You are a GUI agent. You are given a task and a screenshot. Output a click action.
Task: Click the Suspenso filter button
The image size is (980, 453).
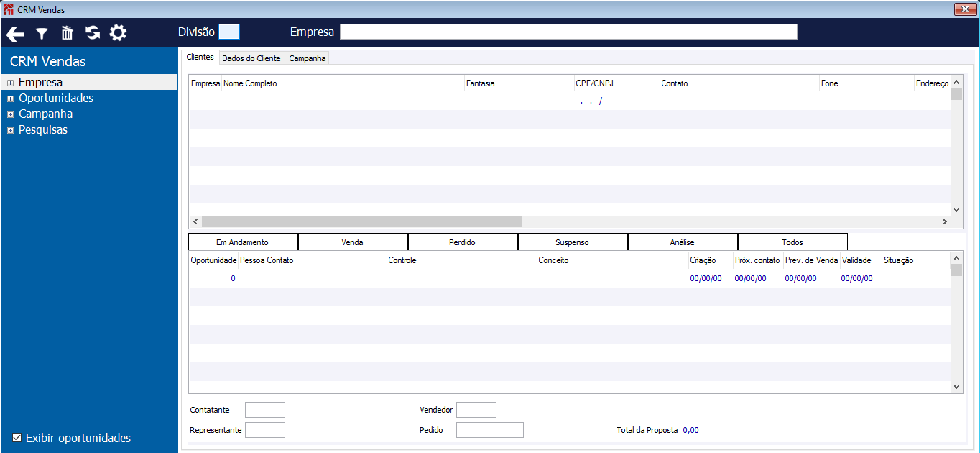(x=573, y=242)
